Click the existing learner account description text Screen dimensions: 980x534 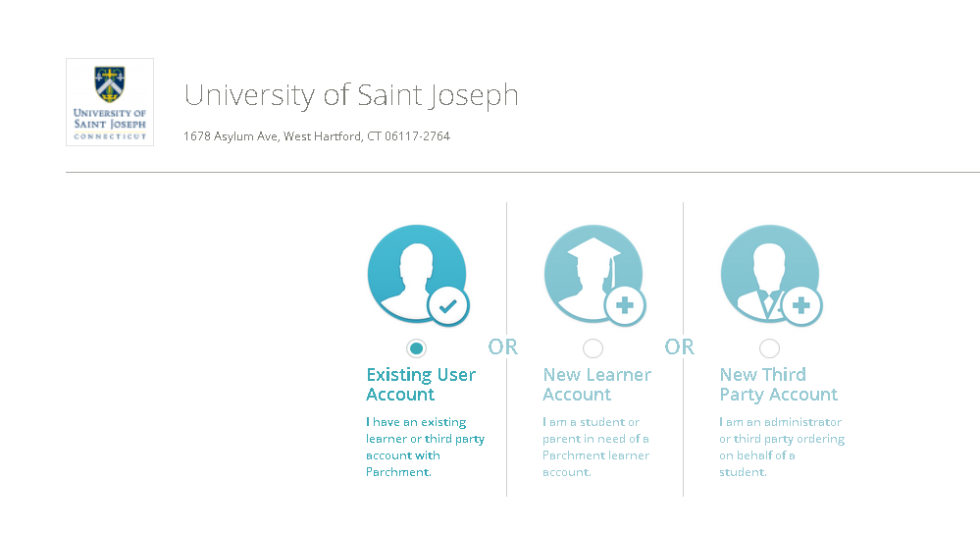tap(425, 447)
